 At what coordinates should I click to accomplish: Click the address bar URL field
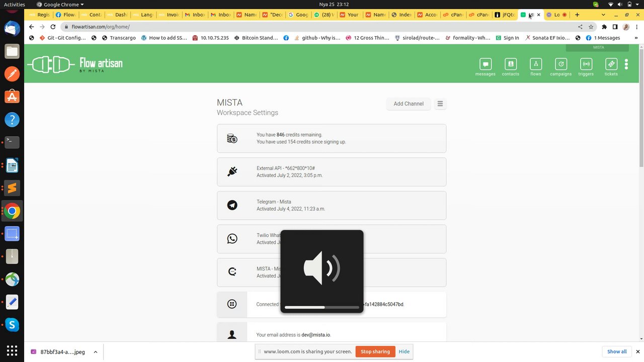click(322, 27)
